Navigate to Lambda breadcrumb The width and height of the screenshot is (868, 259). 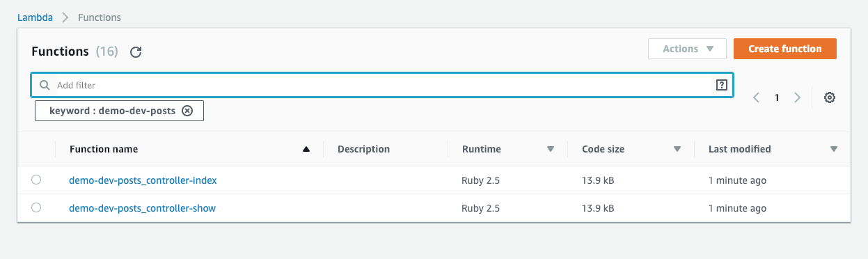[x=35, y=17]
